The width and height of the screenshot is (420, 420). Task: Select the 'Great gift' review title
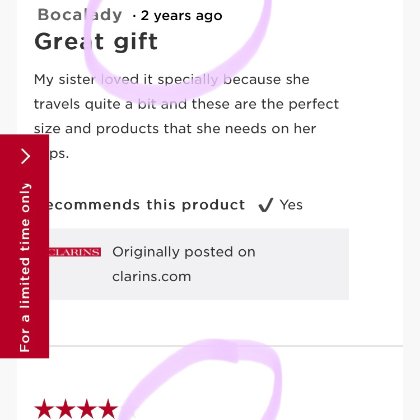[x=96, y=42]
